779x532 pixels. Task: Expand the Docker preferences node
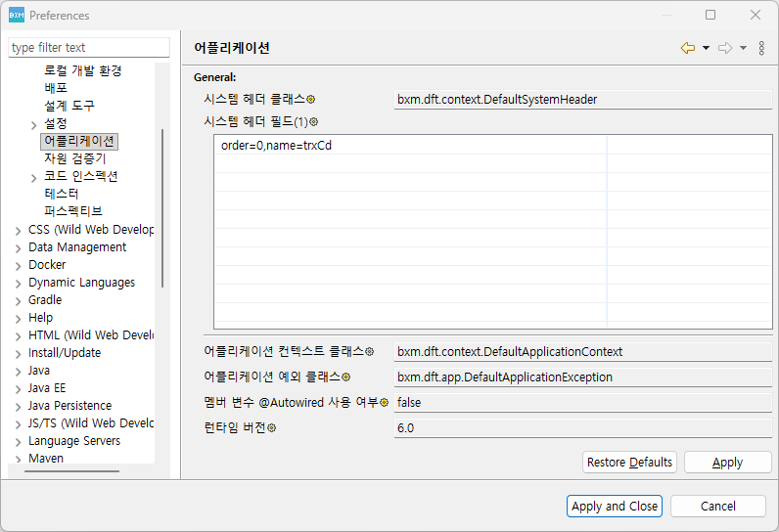19,266
